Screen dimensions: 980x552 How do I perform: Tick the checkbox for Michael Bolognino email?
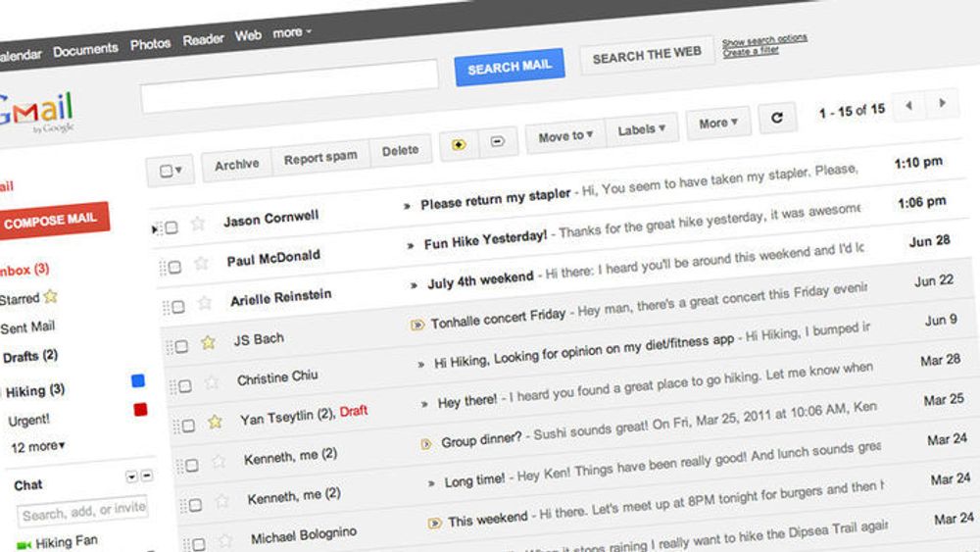click(199, 544)
